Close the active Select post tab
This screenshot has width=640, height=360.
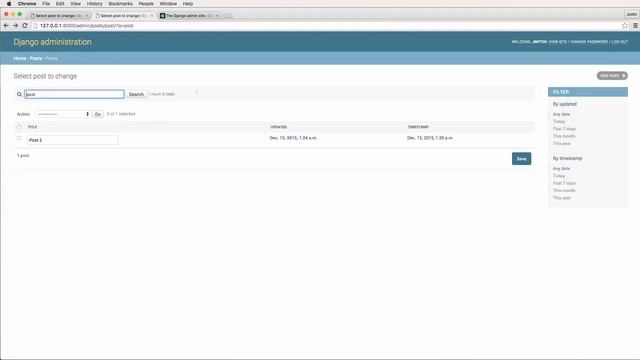[x=152, y=16]
